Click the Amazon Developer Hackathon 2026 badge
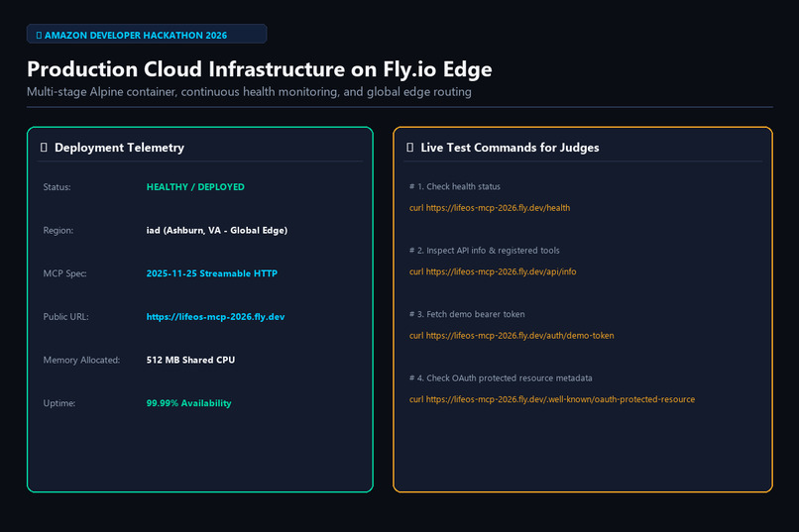Screen dimensions: 799x532 pos(147,34)
